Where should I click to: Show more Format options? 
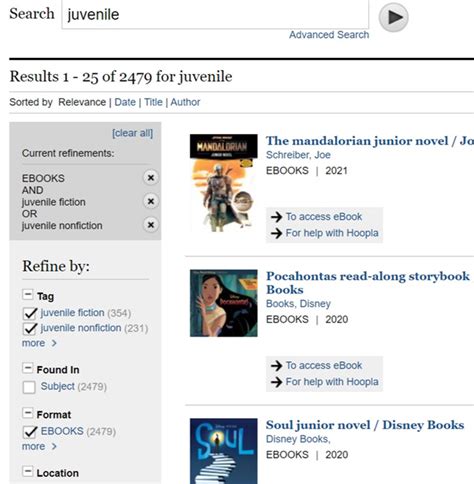(39, 446)
